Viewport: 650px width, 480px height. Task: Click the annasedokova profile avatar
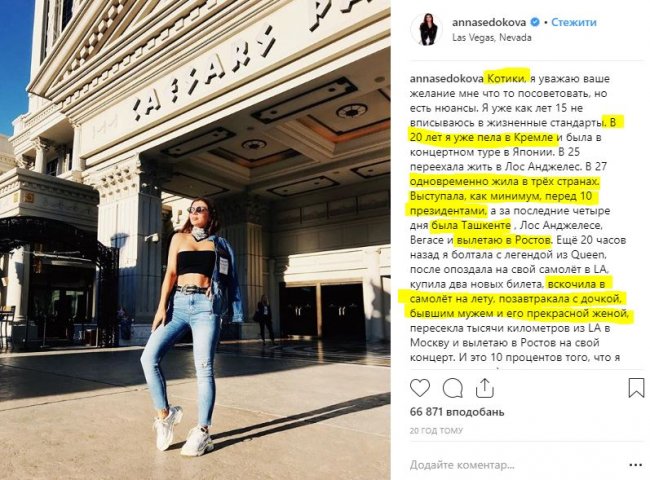coord(427,29)
